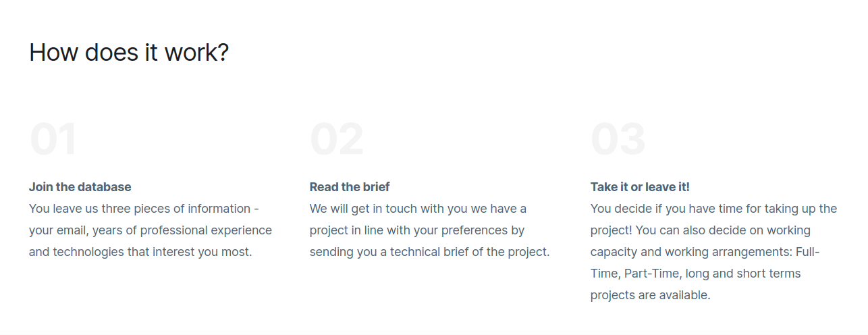Click the large faded "03" step number

618,139
